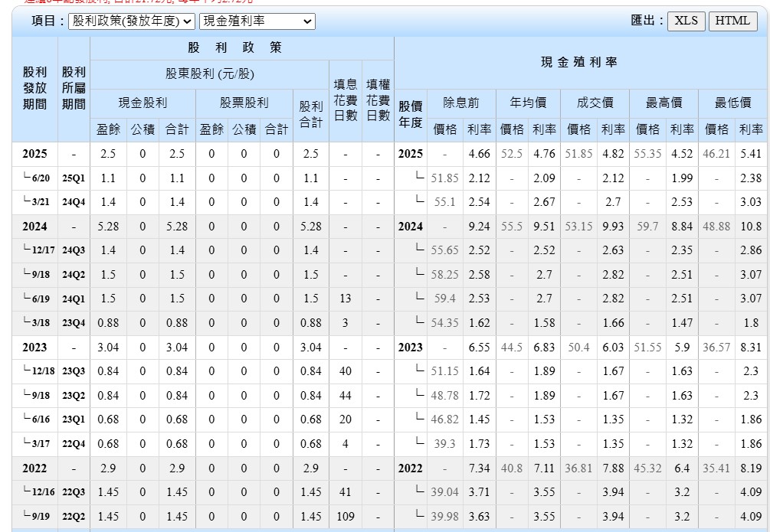Select the 3/18 payout date row

point(35,323)
